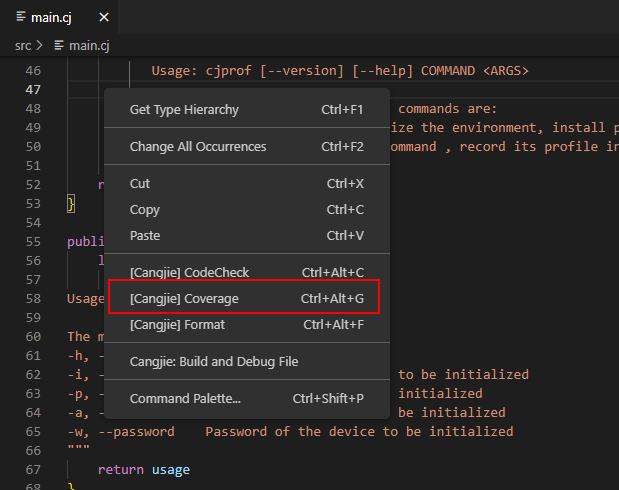This screenshot has width=619, height=490.
Task: Launch [Cangjie] Coverage menu option
Action: 184,298
